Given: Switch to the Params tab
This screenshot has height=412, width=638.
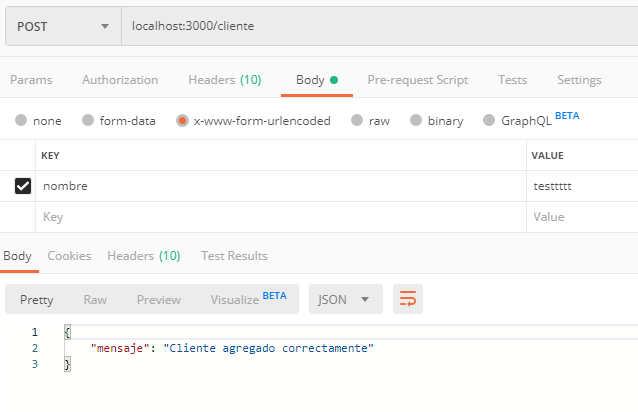Looking at the screenshot, I should pos(31,80).
